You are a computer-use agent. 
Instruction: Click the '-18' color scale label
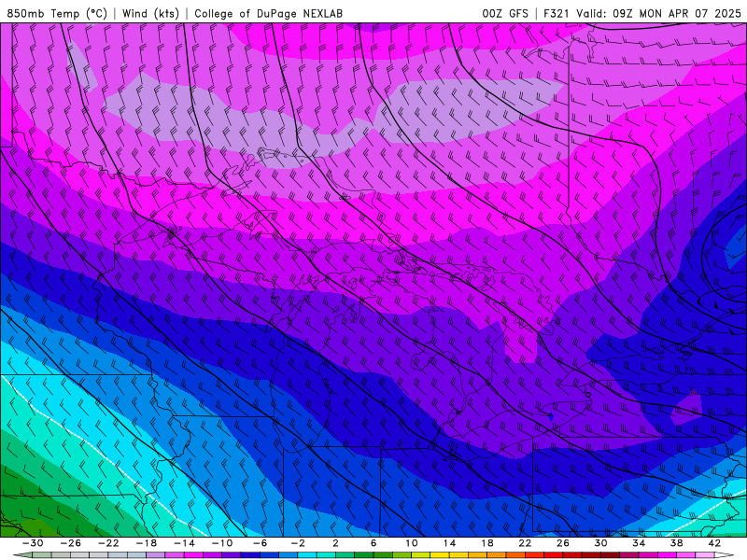pyautogui.click(x=147, y=543)
